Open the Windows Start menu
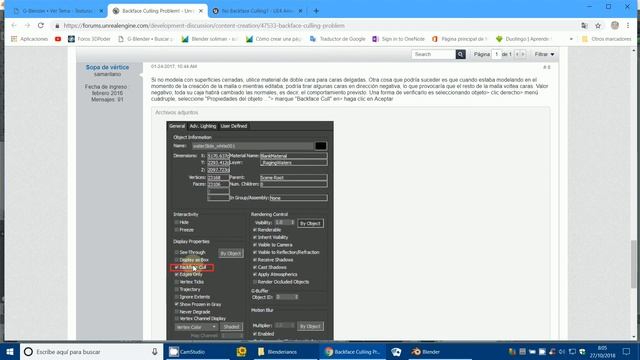This screenshot has height=360, width=640. click(x=10, y=351)
